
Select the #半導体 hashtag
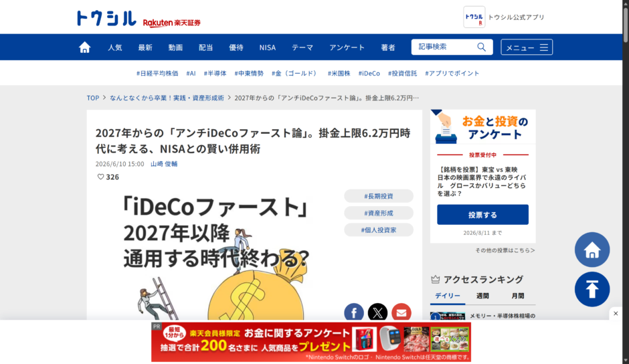pyautogui.click(x=215, y=73)
